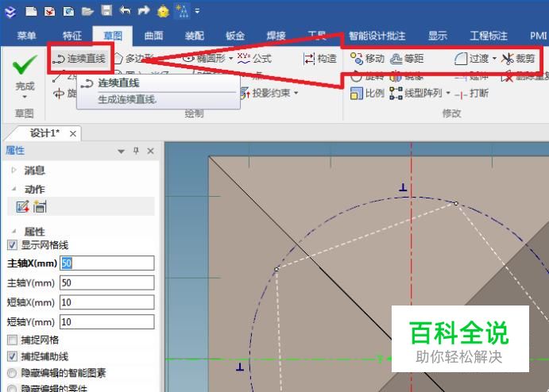Switch to the 显示 ribbon tab

coord(438,36)
